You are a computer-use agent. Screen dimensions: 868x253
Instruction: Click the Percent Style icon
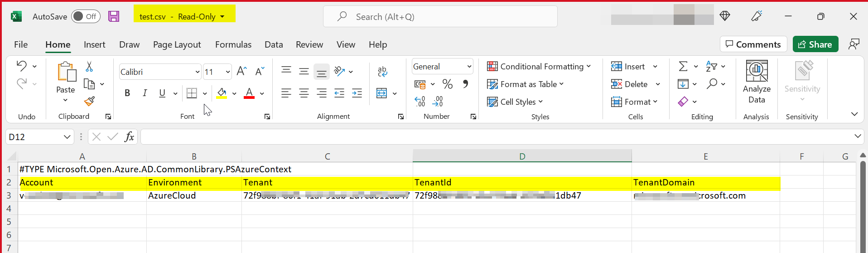pyautogui.click(x=448, y=84)
